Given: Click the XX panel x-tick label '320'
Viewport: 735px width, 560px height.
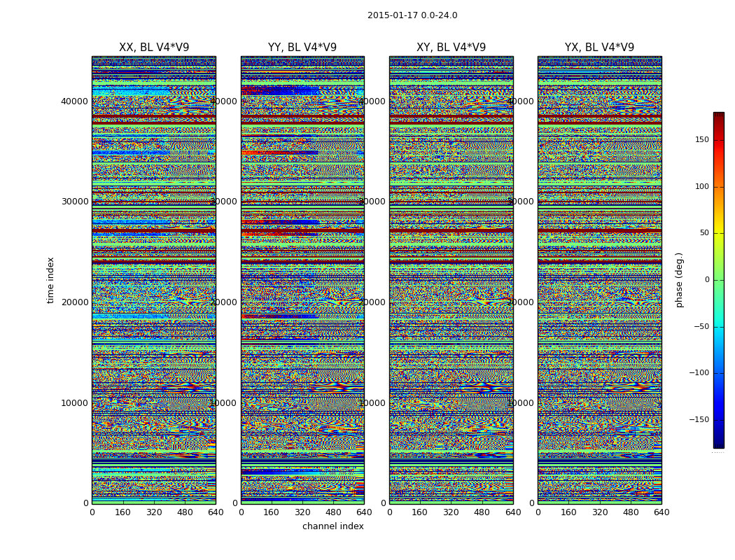Looking at the screenshot, I should point(154,512).
